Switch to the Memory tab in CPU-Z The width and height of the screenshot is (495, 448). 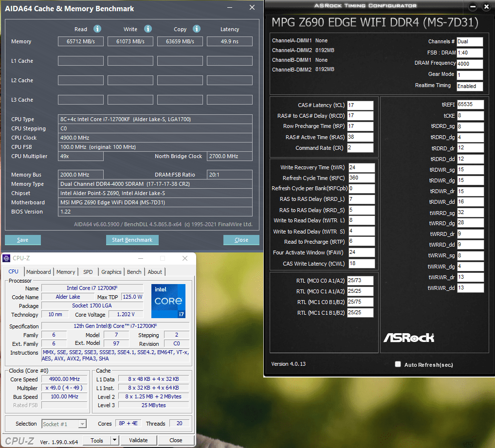point(66,272)
